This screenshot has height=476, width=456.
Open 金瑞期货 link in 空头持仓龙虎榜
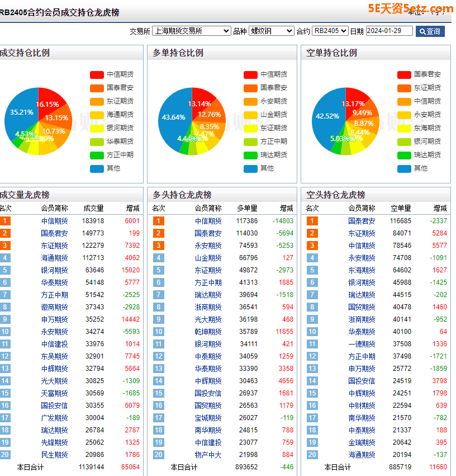click(x=362, y=442)
